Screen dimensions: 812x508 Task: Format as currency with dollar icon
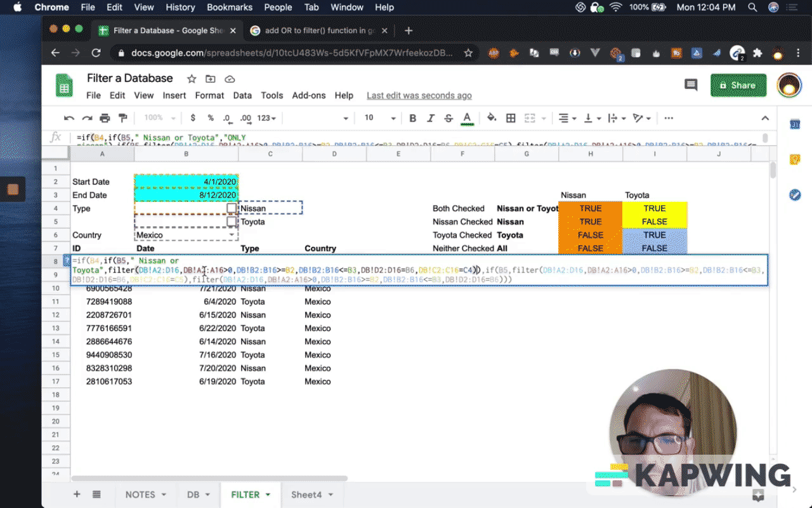pos(193,118)
